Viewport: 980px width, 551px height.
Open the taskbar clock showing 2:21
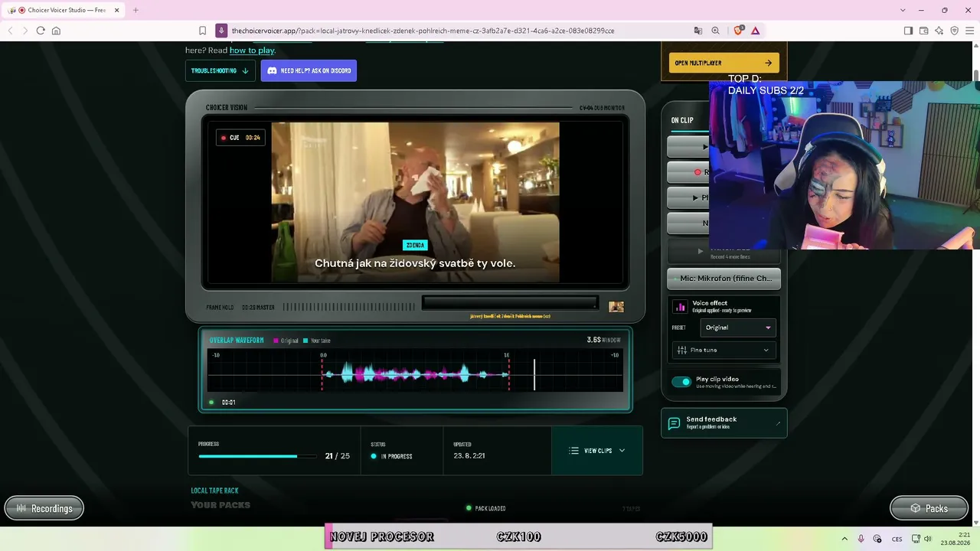[955, 539]
